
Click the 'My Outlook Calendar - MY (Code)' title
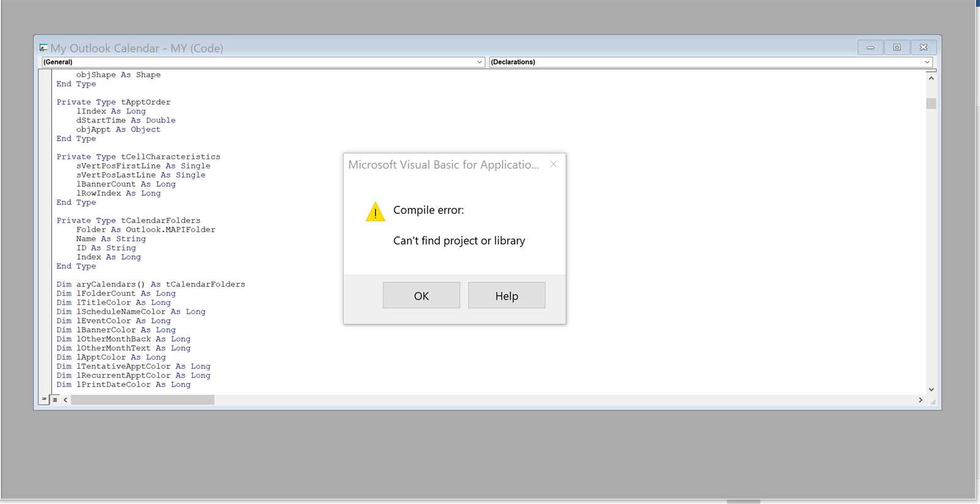[x=137, y=48]
